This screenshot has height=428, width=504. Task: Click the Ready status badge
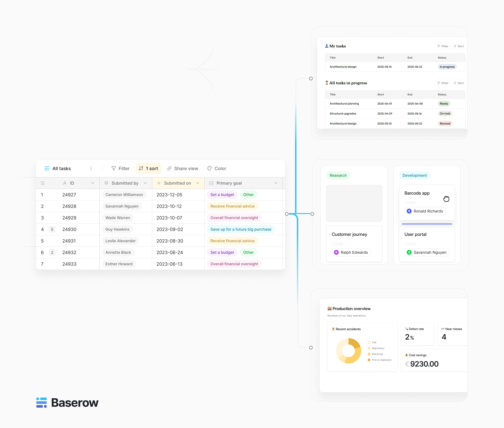click(444, 104)
